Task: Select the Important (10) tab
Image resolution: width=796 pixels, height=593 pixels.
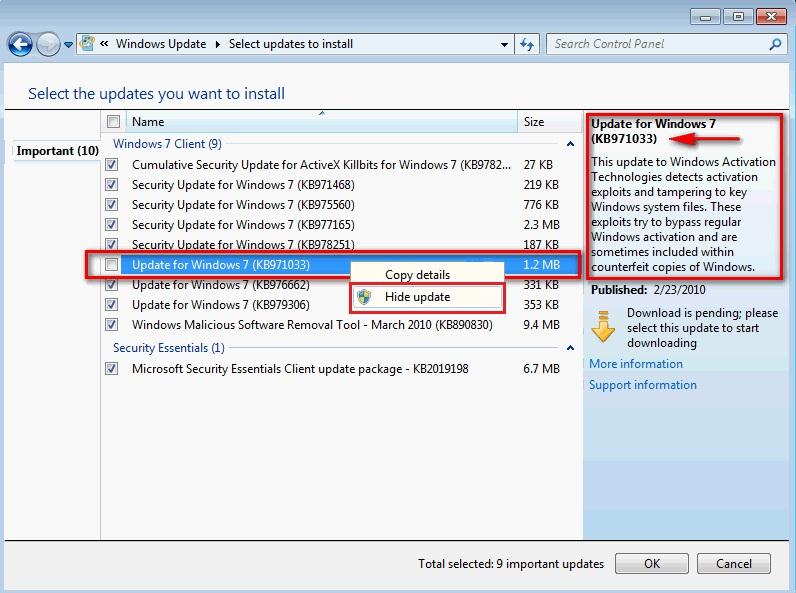Action: pyautogui.click(x=57, y=151)
